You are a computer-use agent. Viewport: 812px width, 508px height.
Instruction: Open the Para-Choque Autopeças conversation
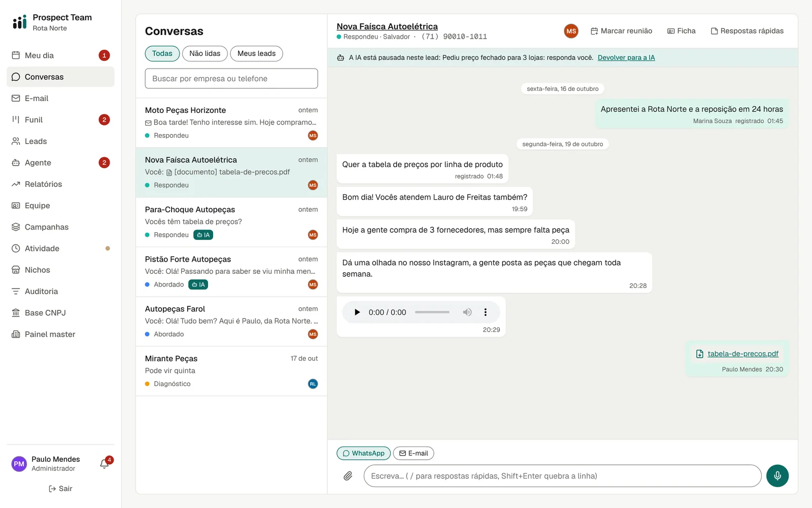(x=231, y=223)
